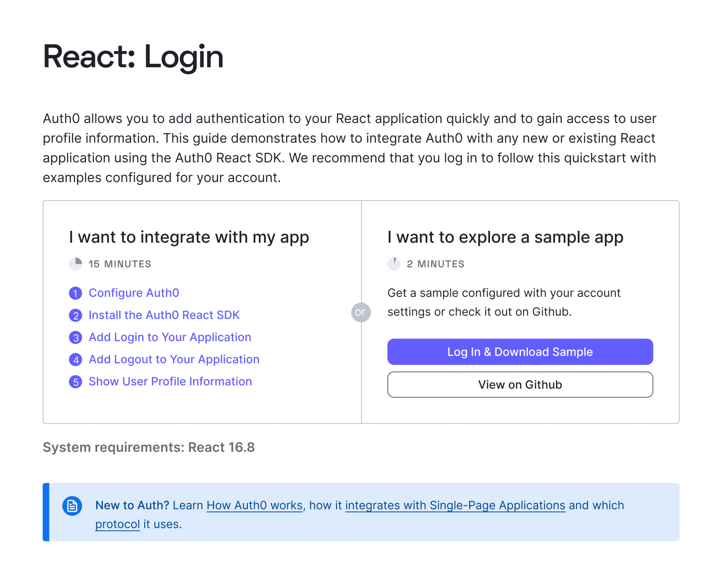View Show User Profile Information step
The width and height of the screenshot is (728, 574).
(170, 382)
